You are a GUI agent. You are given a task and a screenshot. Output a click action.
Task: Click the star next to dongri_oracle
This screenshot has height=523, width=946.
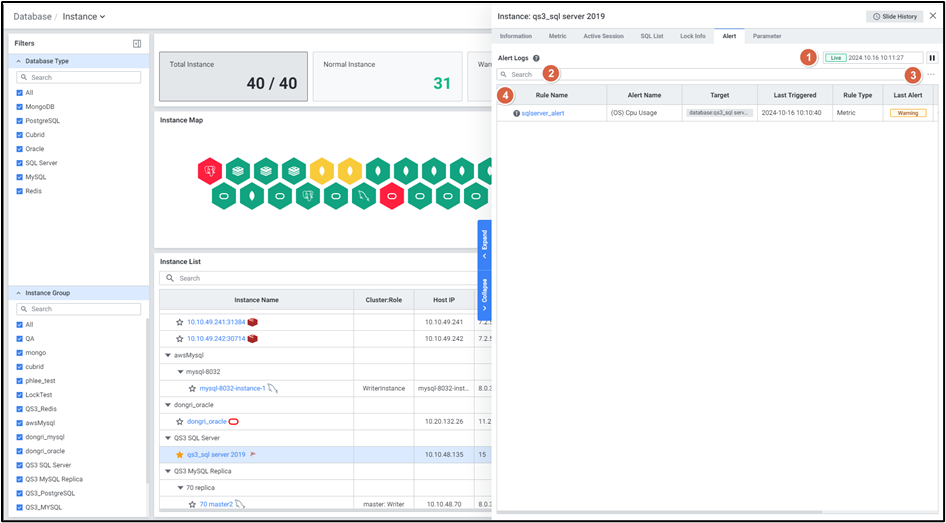(x=180, y=422)
